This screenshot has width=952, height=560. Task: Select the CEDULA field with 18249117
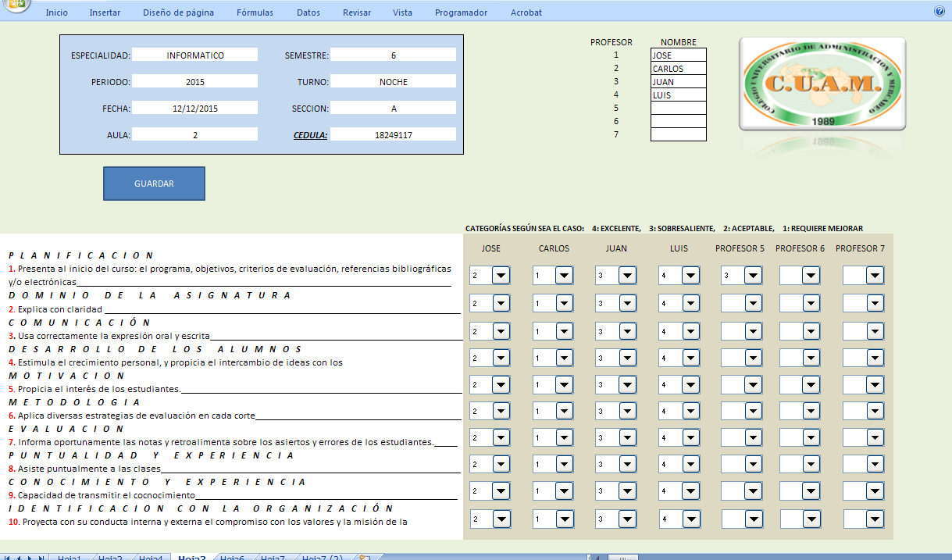(x=394, y=134)
